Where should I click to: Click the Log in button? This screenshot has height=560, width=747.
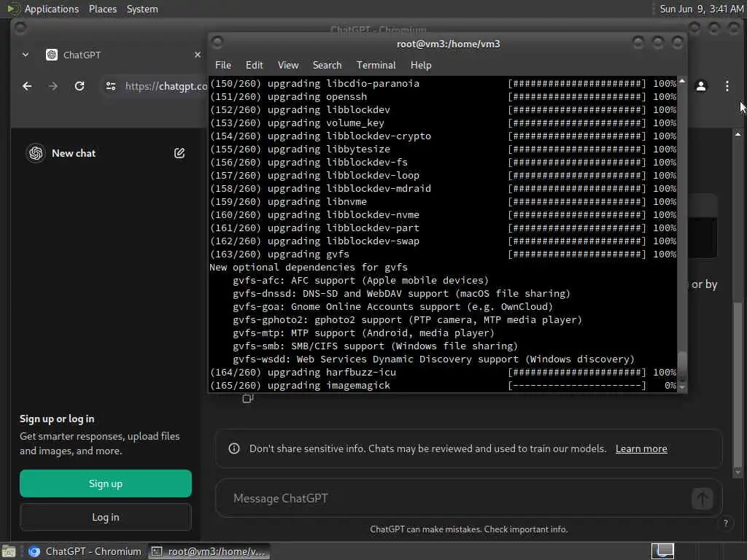click(x=106, y=517)
